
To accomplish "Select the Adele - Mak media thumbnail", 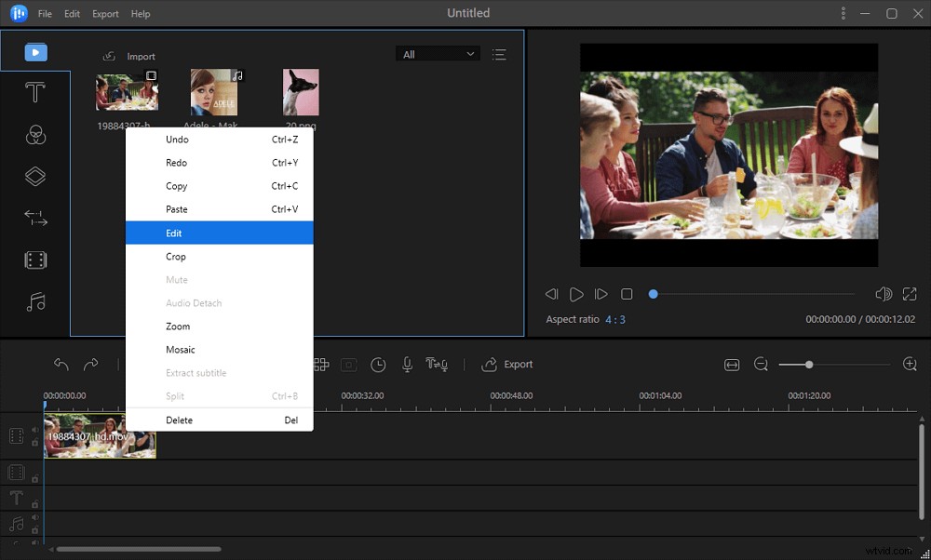I will (x=215, y=92).
